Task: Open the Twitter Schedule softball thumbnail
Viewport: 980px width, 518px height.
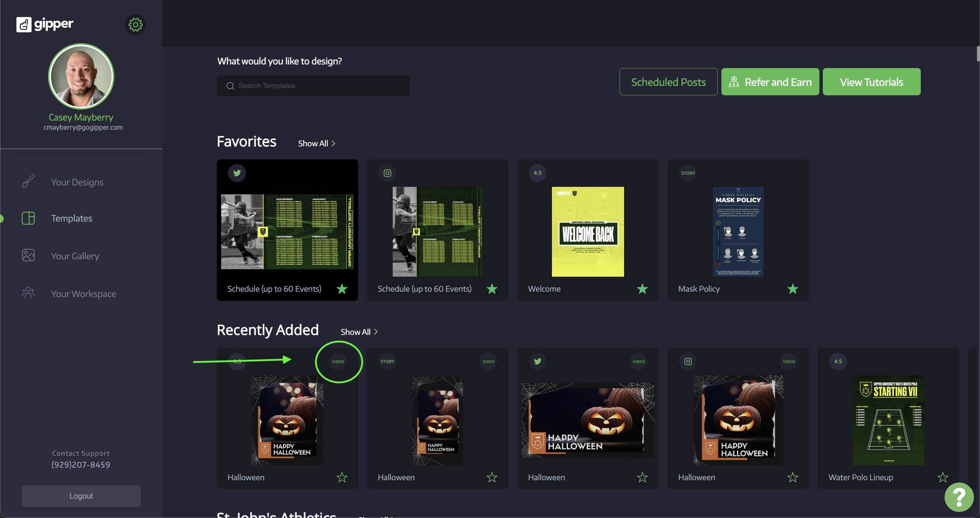Action: 287,231
